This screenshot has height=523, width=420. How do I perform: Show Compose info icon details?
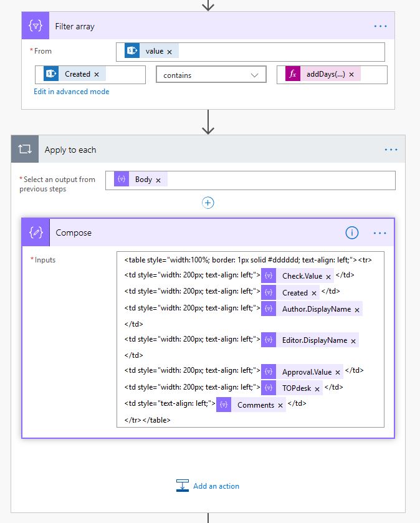352,233
